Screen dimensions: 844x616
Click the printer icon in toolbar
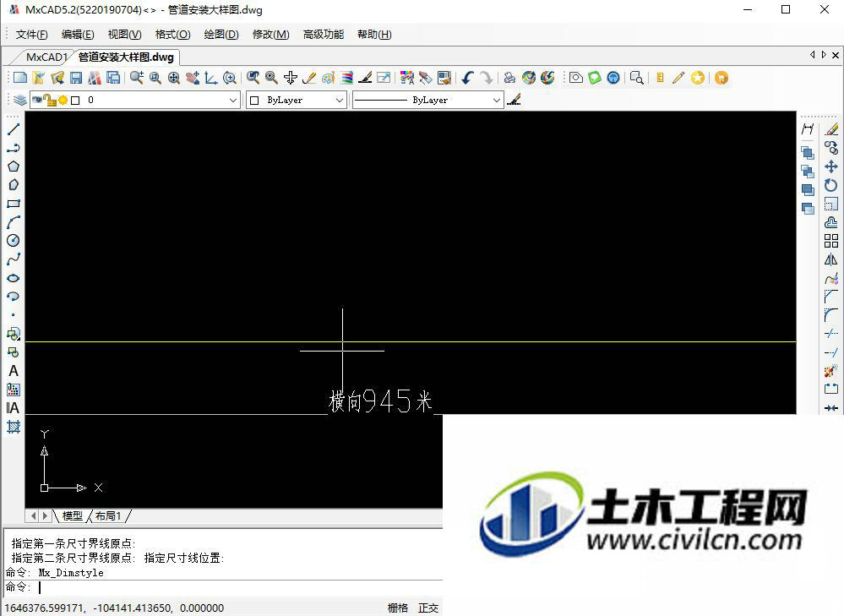[509, 78]
